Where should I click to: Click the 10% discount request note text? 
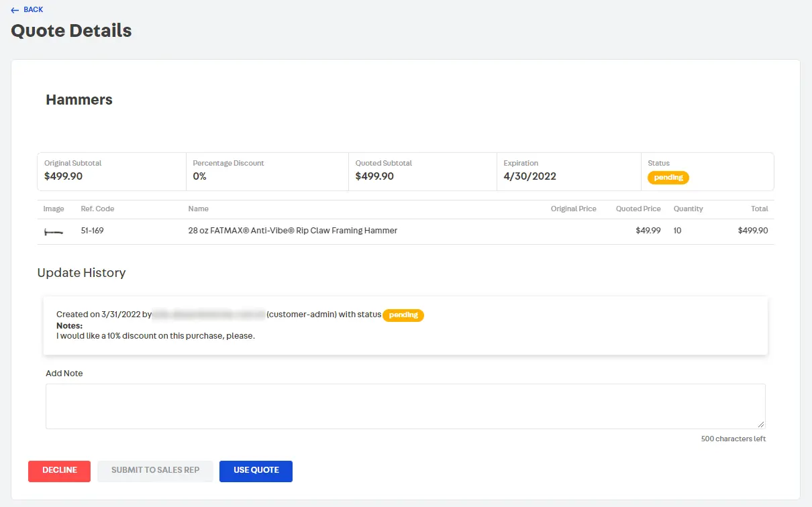tap(156, 336)
